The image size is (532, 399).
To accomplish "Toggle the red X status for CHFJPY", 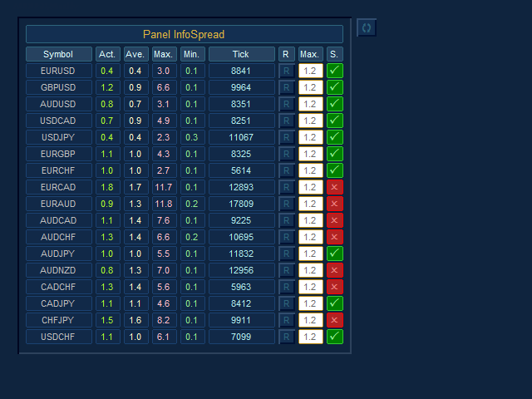I will click(x=335, y=320).
